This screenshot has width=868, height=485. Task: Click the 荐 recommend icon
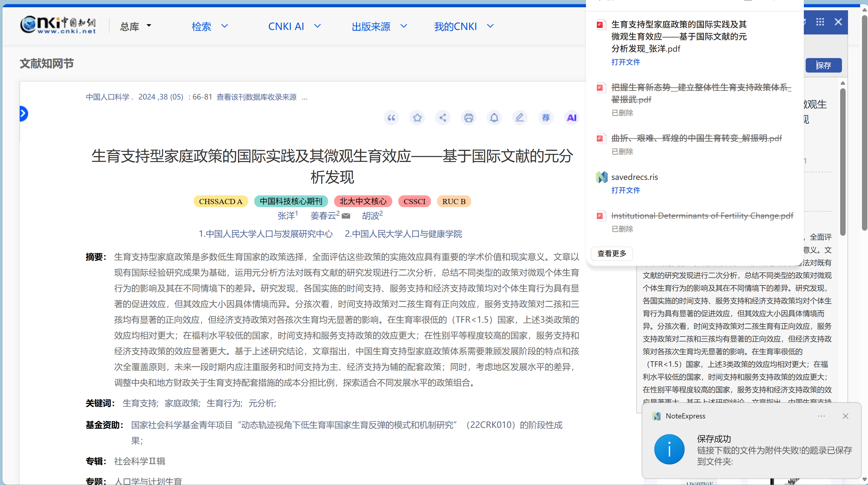[x=546, y=118]
